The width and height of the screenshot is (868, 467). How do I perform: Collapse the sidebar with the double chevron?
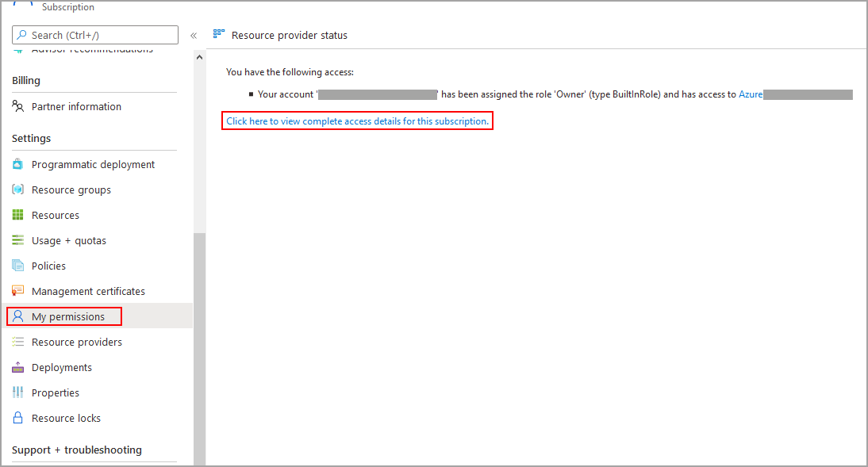(x=194, y=35)
